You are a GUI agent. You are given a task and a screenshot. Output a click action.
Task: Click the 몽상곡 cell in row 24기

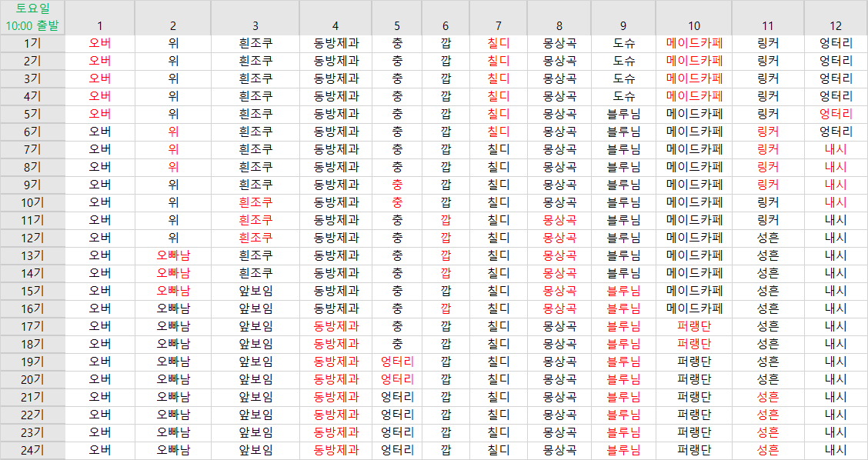[x=559, y=450]
